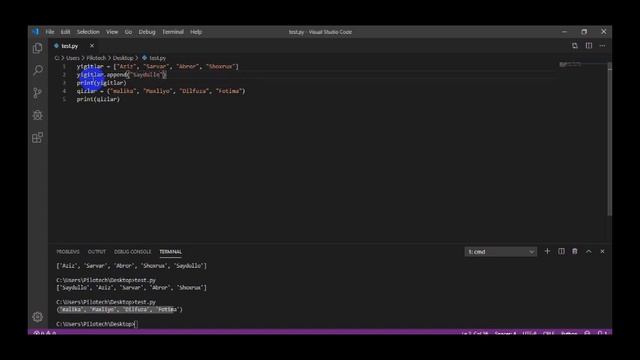The image size is (640, 360).
Task: Click the window title 'test.py - Visual Studio Code'
Action: pos(320,32)
